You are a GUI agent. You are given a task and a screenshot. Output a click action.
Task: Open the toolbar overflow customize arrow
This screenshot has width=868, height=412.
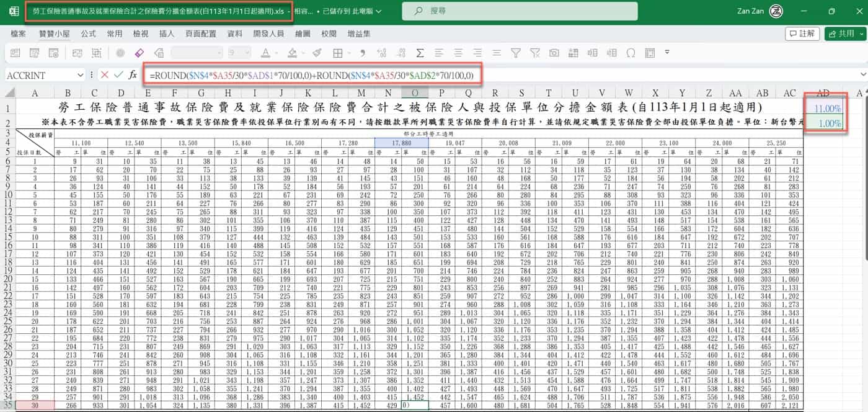[x=667, y=52]
